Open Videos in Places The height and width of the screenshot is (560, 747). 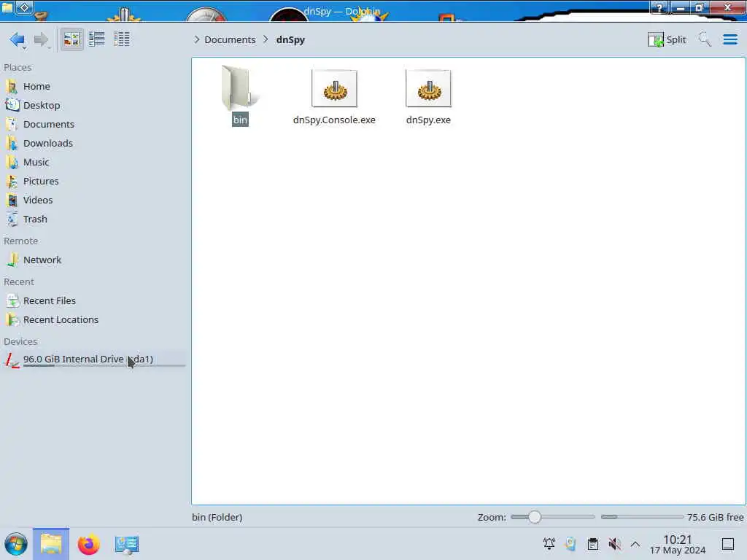(x=93, y=201)
